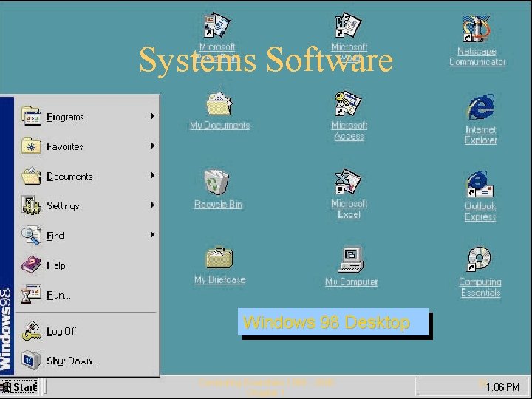Click the Internet Explorer label text

tap(481, 134)
